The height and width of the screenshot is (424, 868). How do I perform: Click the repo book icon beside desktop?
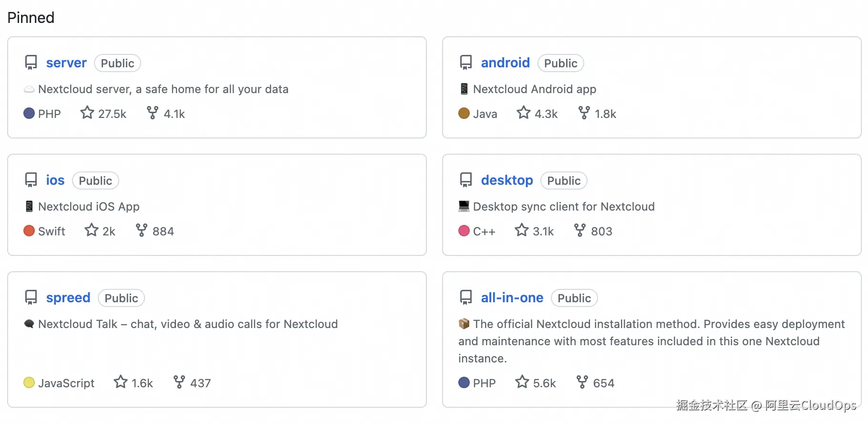[465, 180]
